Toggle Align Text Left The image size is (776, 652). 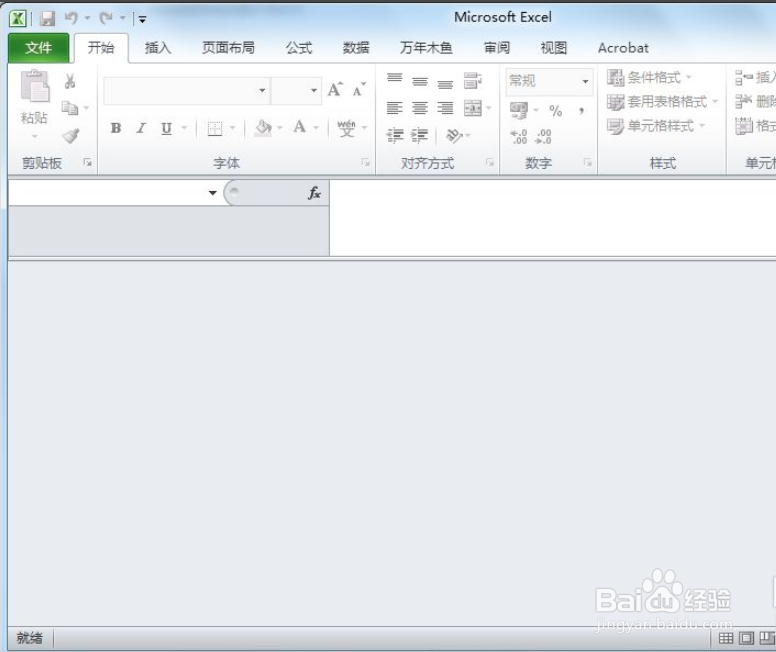[x=394, y=108]
